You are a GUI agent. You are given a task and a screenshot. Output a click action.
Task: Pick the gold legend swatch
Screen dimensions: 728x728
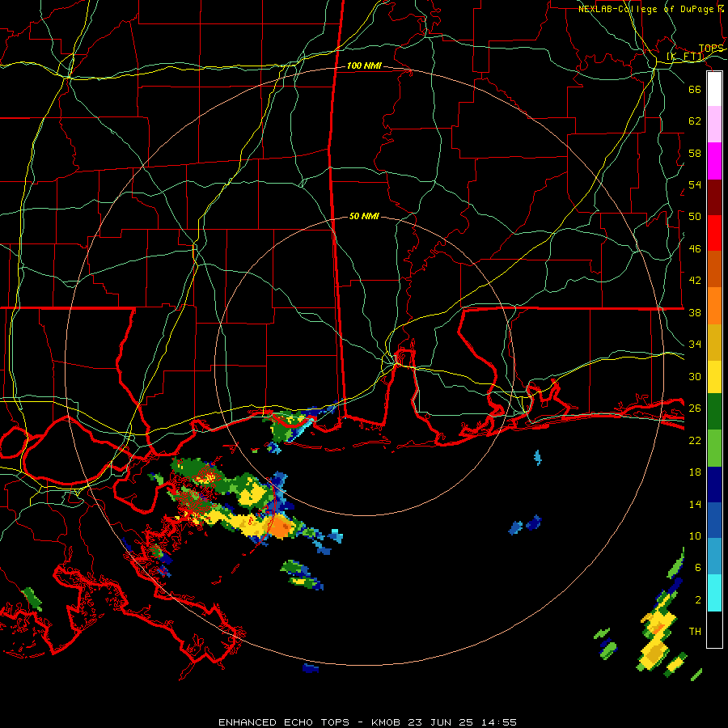tap(714, 342)
